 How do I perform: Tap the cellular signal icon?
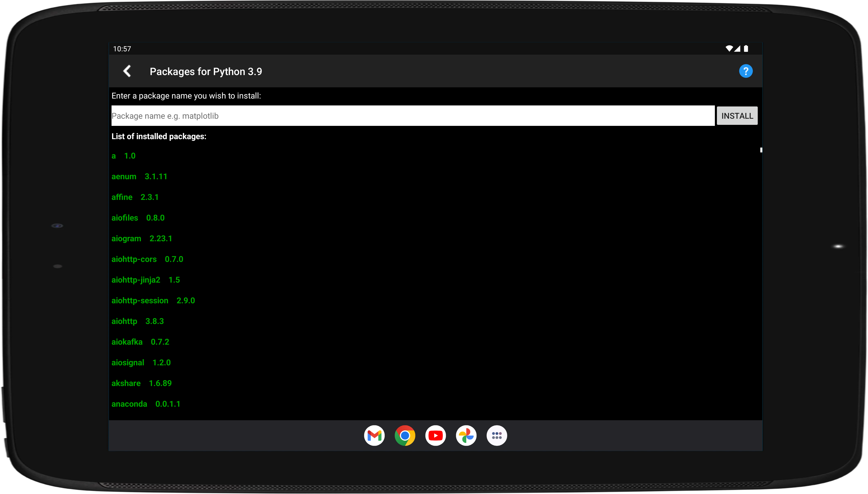pos(737,49)
